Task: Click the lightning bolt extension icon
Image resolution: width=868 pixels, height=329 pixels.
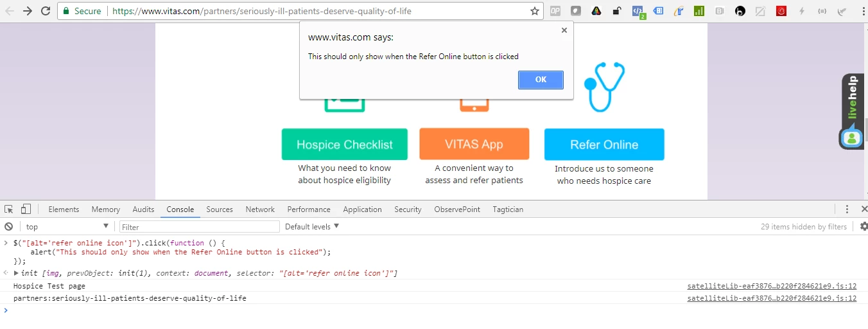Action: tap(802, 11)
